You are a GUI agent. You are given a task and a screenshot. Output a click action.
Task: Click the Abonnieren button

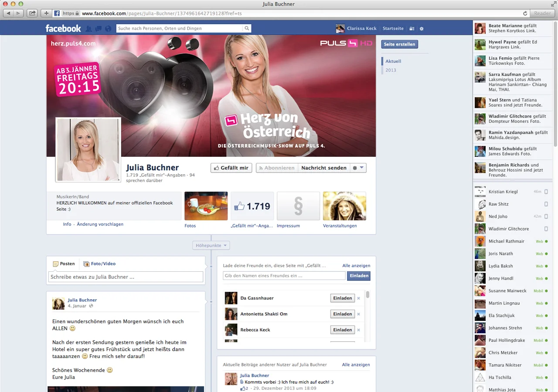click(276, 168)
